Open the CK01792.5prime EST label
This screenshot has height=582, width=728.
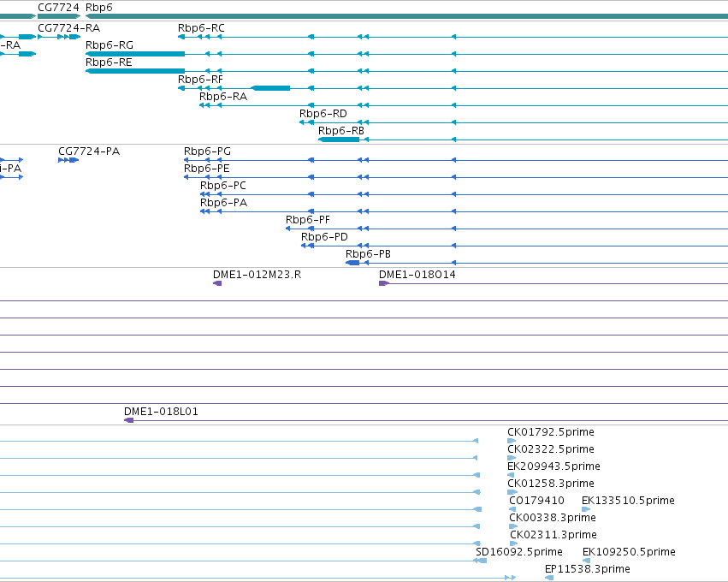551,432
